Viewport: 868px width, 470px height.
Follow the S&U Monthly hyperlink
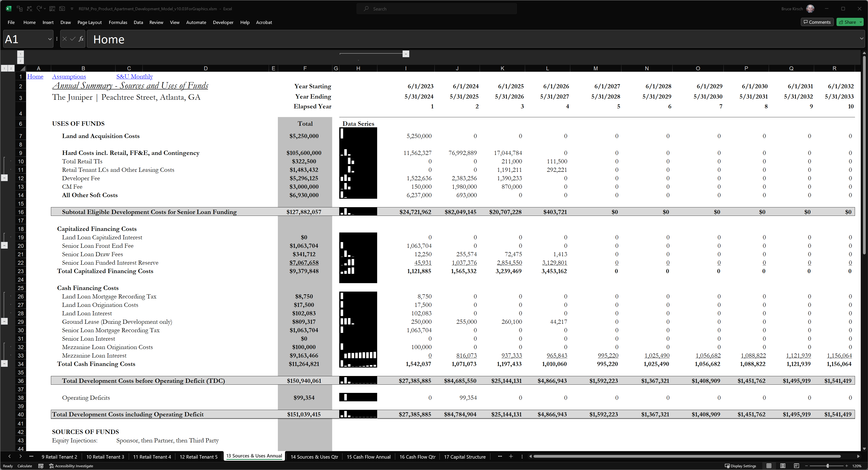tap(134, 76)
